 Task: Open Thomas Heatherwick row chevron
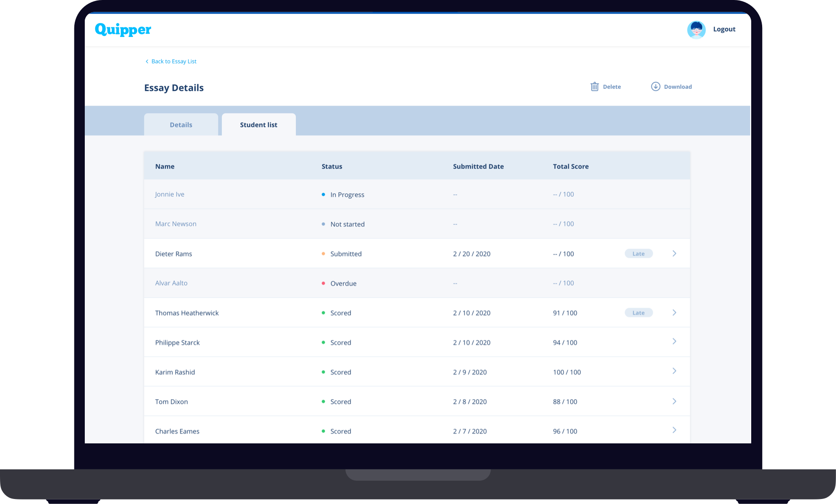[x=674, y=313]
